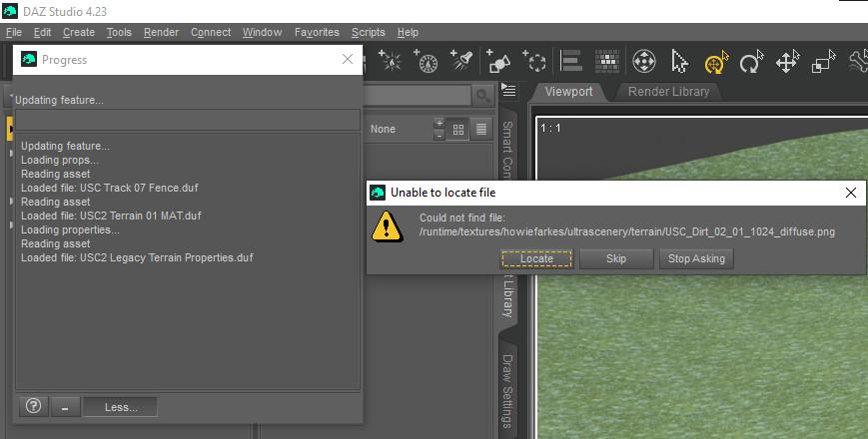Click the 'Loading props...' log line

click(x=60, y=160)
